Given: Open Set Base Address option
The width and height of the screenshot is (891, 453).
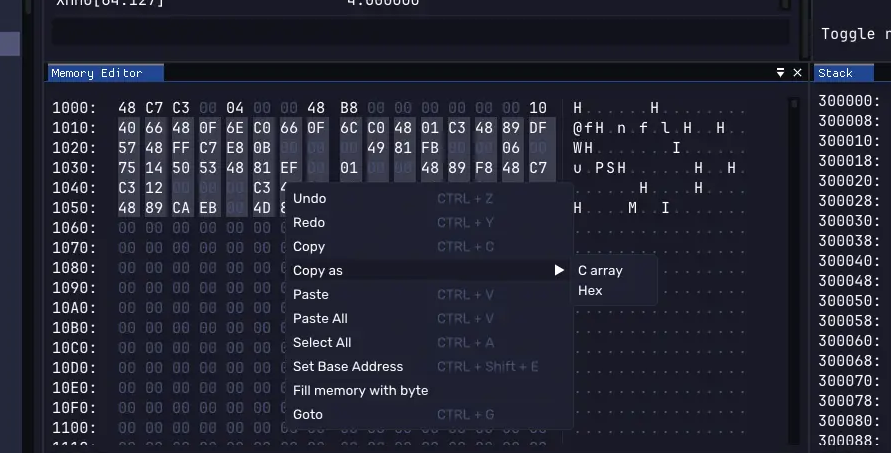Looking at the screenshot, I should tap(347, 366).
